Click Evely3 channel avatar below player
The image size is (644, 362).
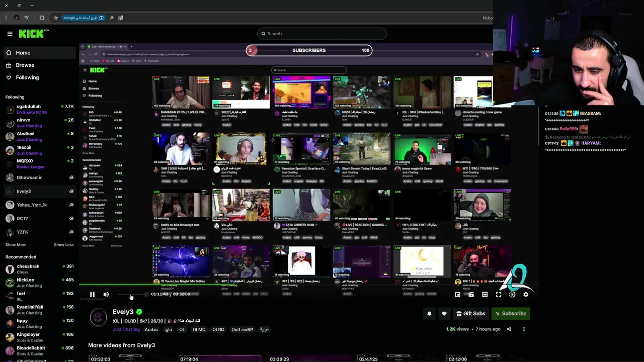pyautogui.click(x=98, y=318)
